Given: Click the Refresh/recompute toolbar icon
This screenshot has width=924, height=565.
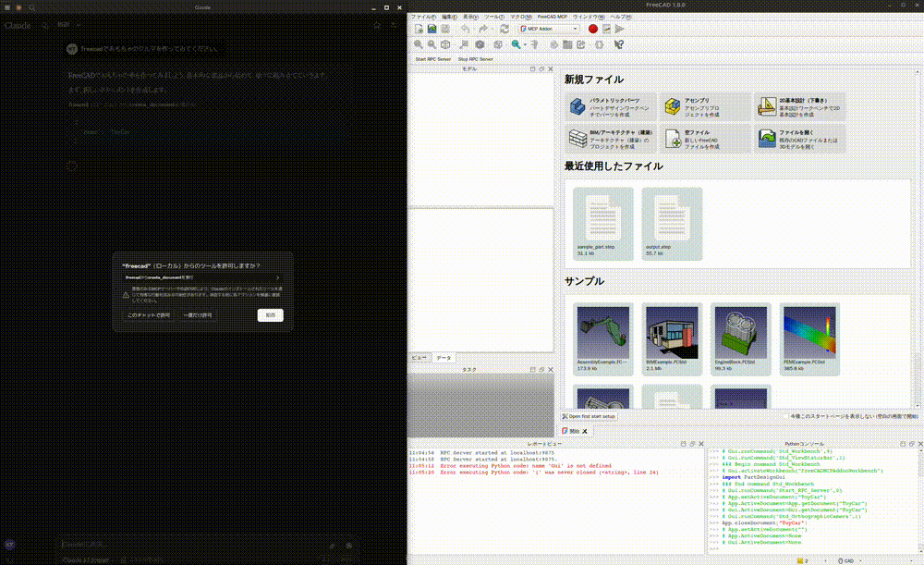Looking at the screenshot, I should coord(504,30).
